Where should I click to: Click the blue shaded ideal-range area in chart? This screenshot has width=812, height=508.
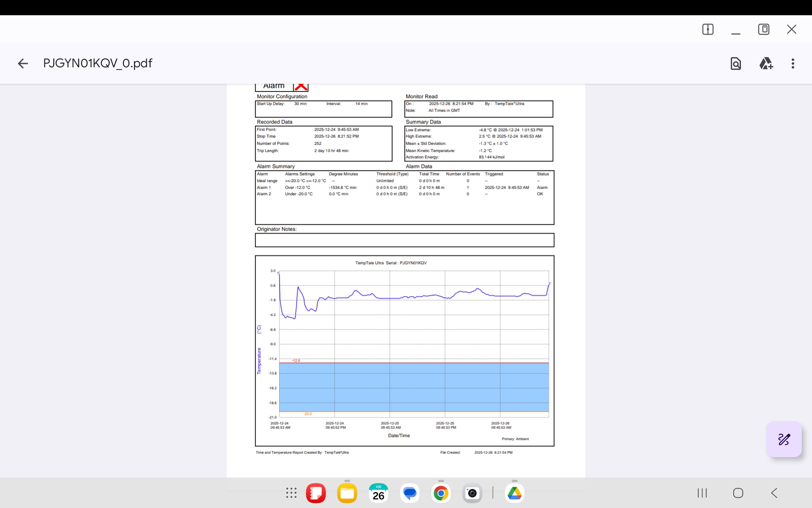pos(414,387)
